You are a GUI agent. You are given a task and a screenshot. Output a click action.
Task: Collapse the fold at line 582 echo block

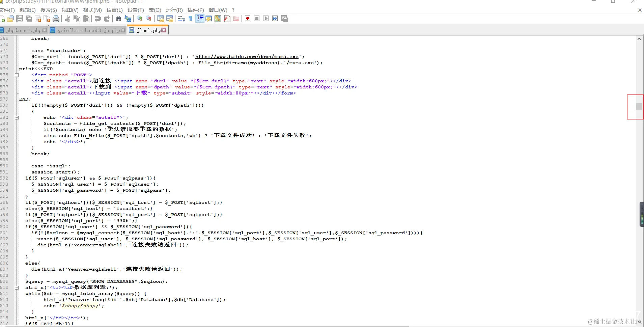point(17,117)
